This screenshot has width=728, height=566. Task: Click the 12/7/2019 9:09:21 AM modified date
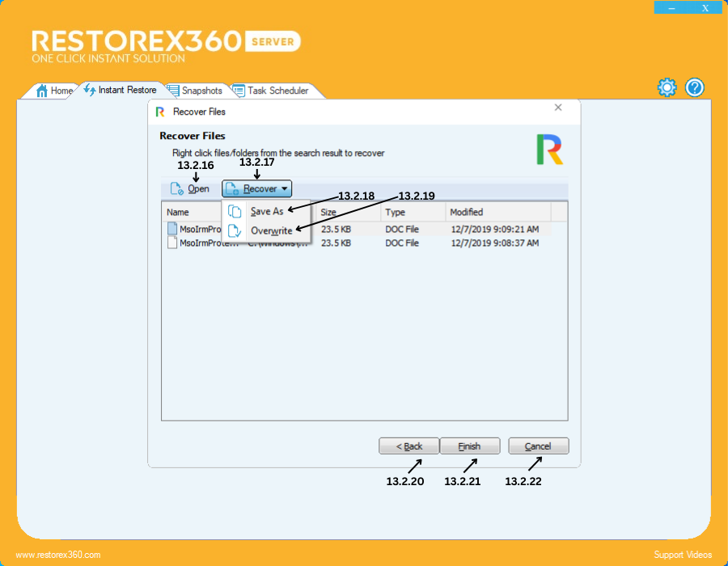(495, 229)
